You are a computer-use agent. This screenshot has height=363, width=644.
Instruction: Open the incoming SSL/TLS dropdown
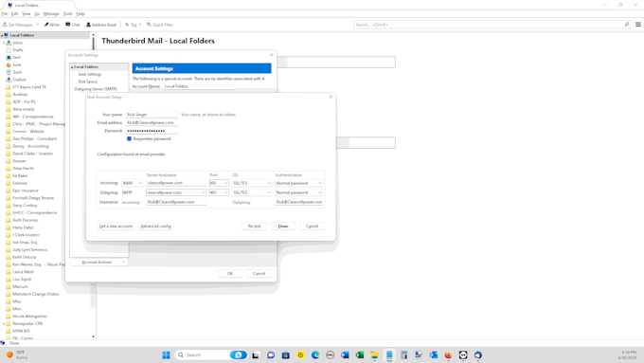tap(252, 183)
